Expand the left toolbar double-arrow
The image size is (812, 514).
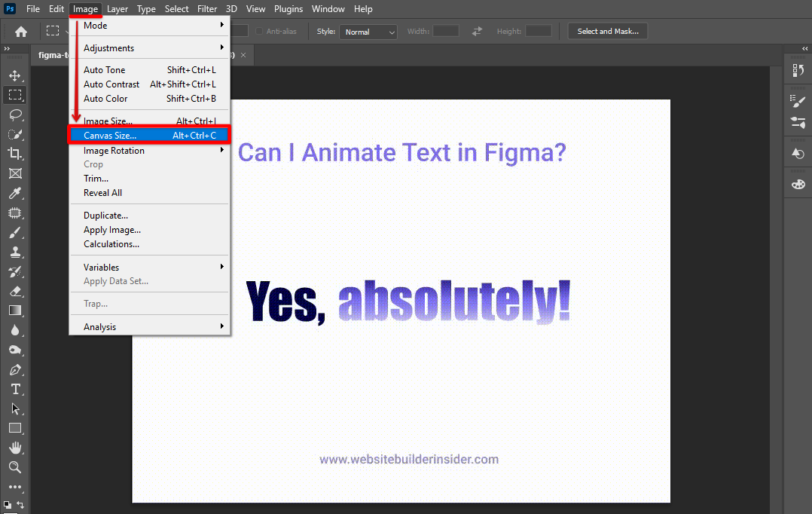[7, 49]
